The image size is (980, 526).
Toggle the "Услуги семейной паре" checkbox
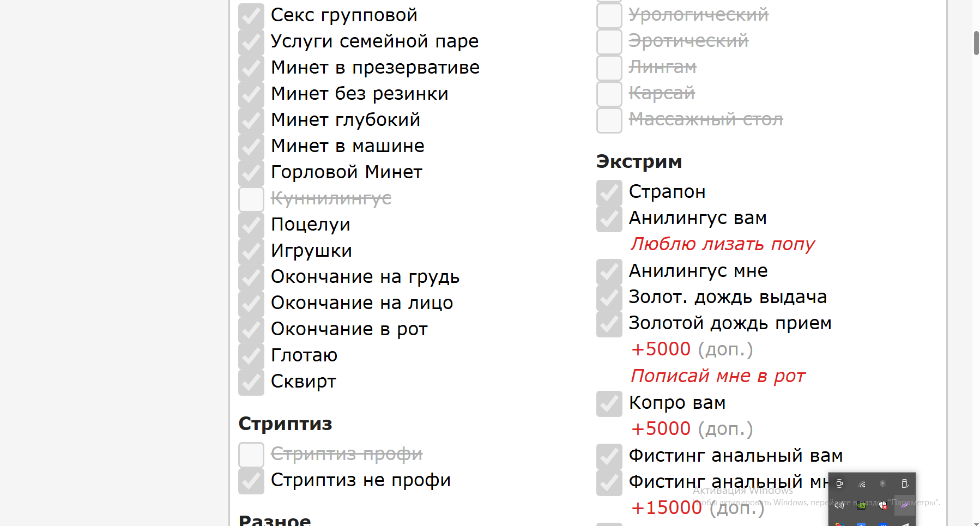click(251, 42)
